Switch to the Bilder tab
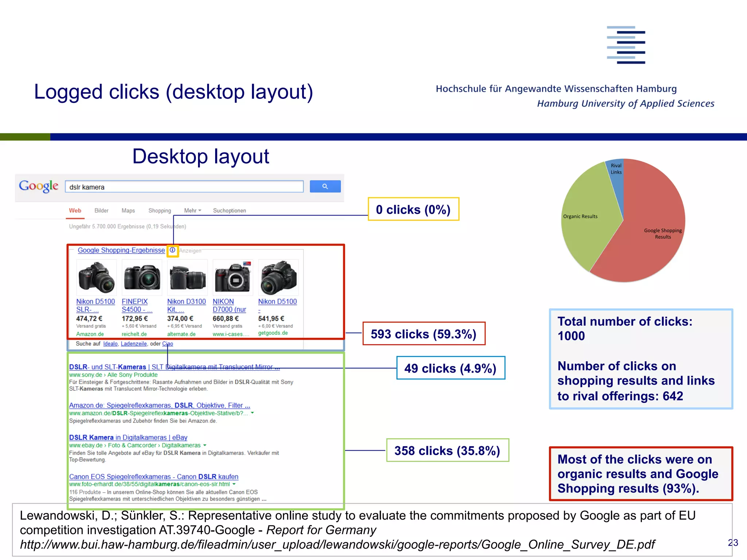Screen dimensions: 747x560 (101, 211)
